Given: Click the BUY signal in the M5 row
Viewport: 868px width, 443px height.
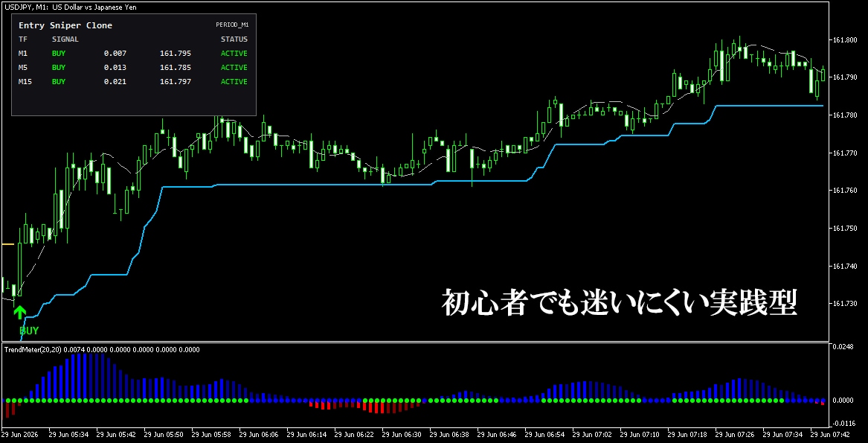Looking at the screenshot, I should (59, 67).
